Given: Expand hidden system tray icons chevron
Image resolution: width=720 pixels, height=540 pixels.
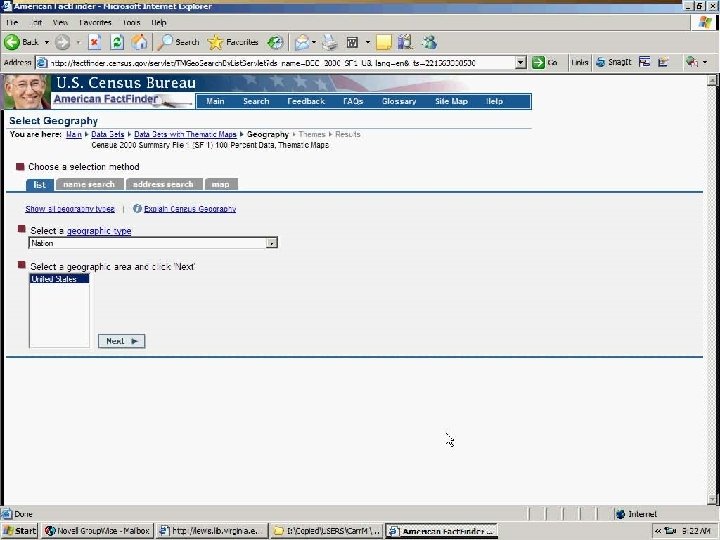Looking at the screenshot, I should (658, 531).
